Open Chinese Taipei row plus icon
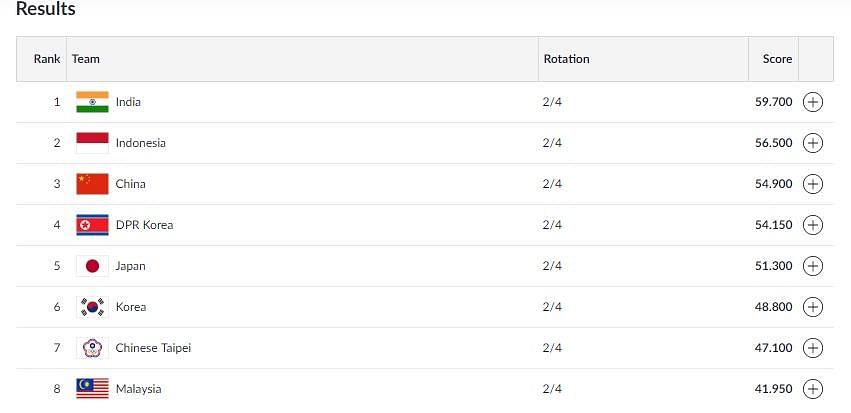This screenshot has width=851, height=413. (812, 348)
